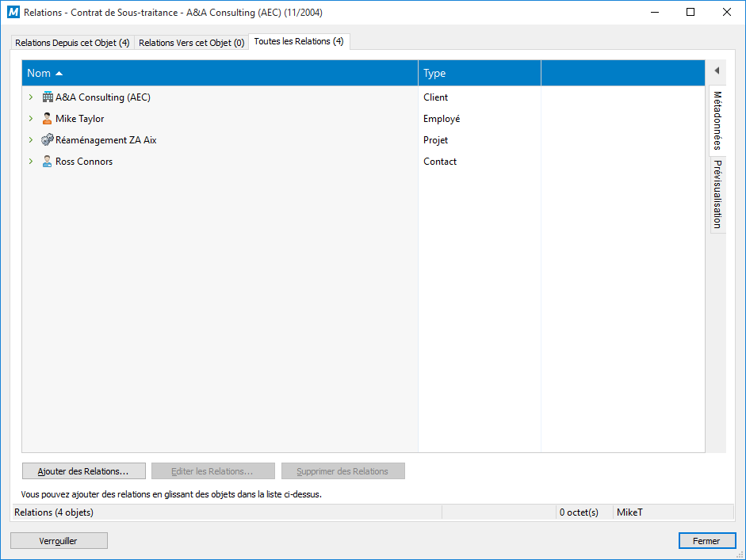Click the Ross Connors contact icon
The image size is (746, 560).
[47, 162]
